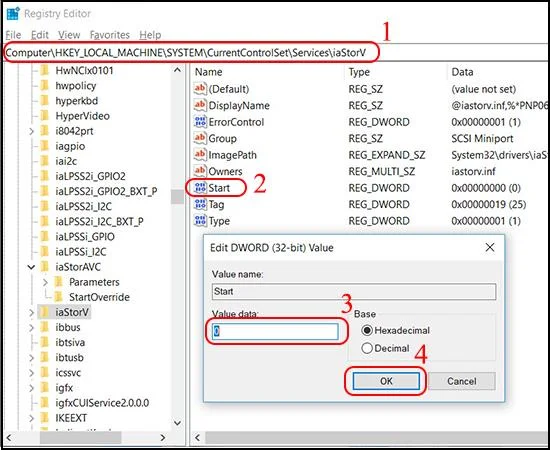Click the (Default) string value icon

[x=200, y=88]
